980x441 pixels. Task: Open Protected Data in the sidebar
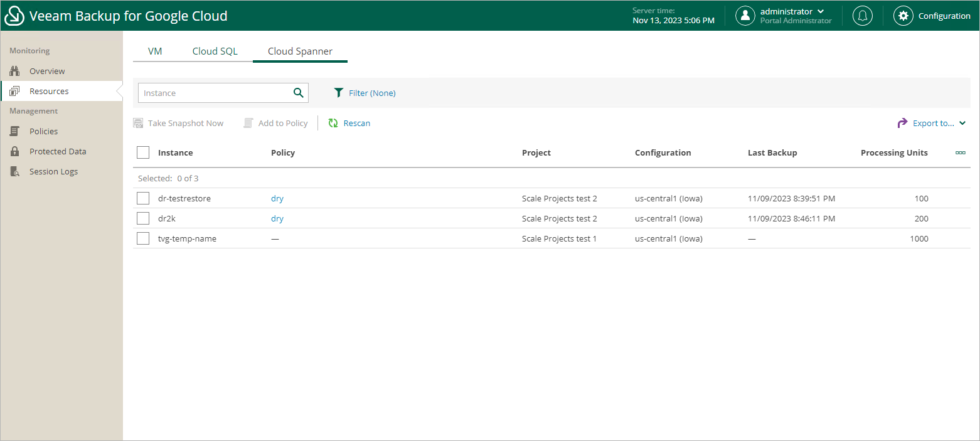pyautogui.click(x=58, y=151)
